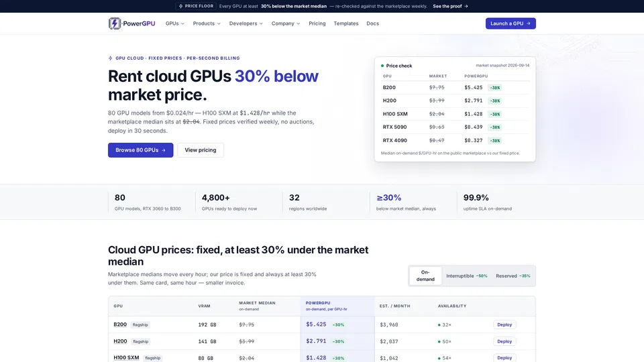
Task: Expand the Developers navigation dropdown
Action: (x=246, y=23)
